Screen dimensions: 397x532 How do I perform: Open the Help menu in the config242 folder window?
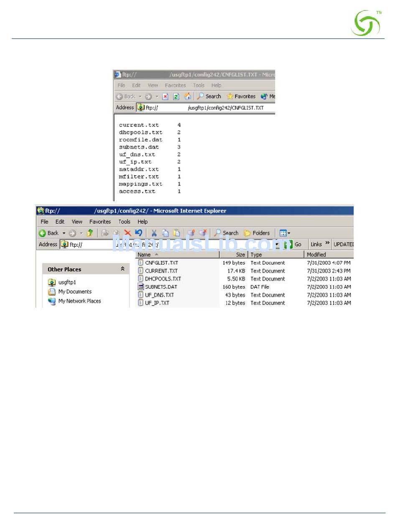pos(143,222)
